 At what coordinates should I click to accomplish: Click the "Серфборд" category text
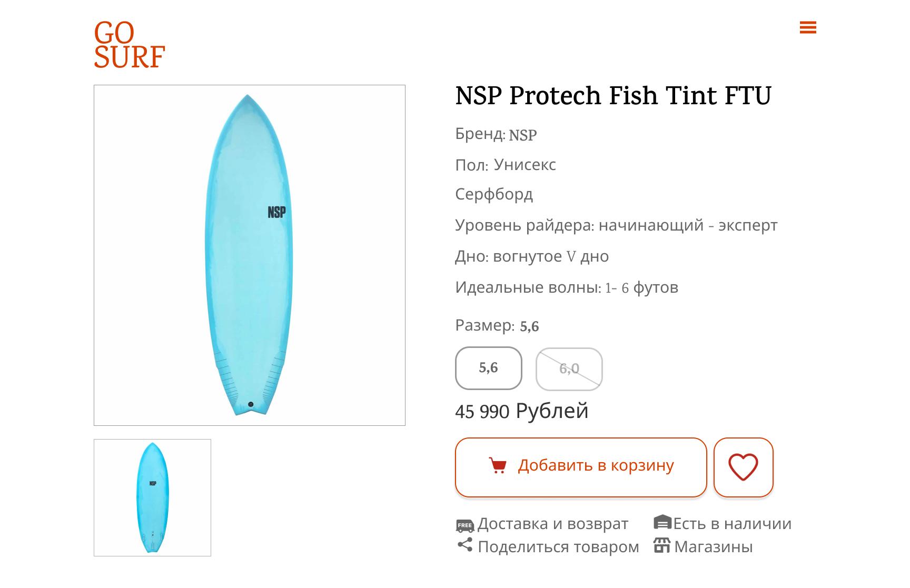tap(494, 194)
